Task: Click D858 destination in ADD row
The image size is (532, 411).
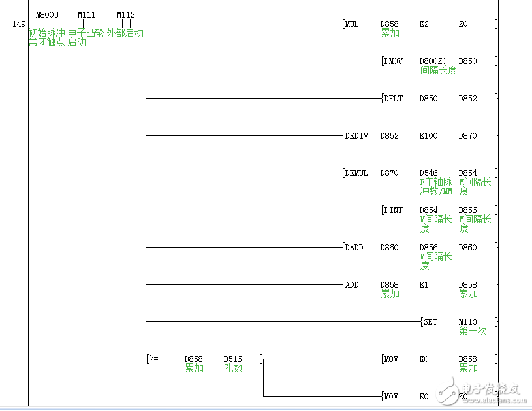Action: [x=467, y=285]
